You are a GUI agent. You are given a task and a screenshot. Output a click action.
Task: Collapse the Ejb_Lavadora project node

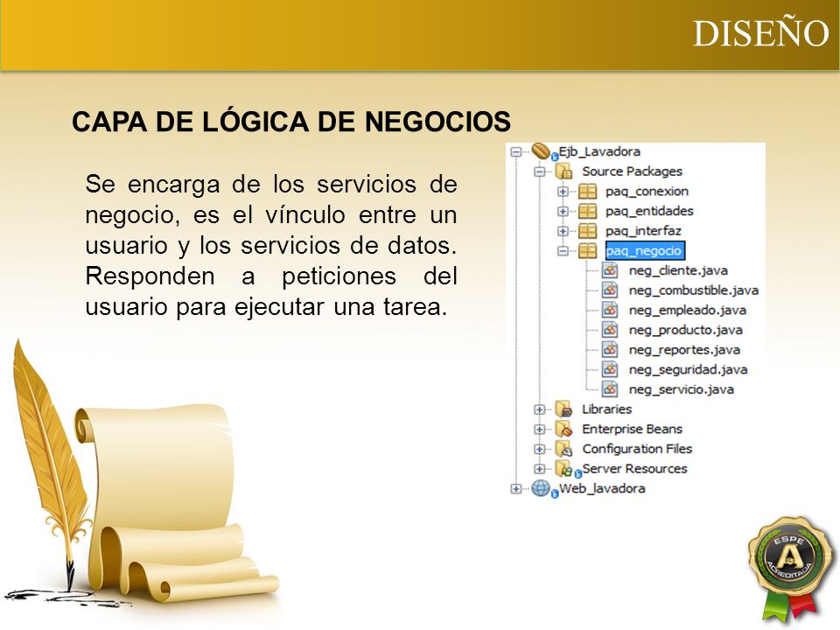[x=516, y=152]
